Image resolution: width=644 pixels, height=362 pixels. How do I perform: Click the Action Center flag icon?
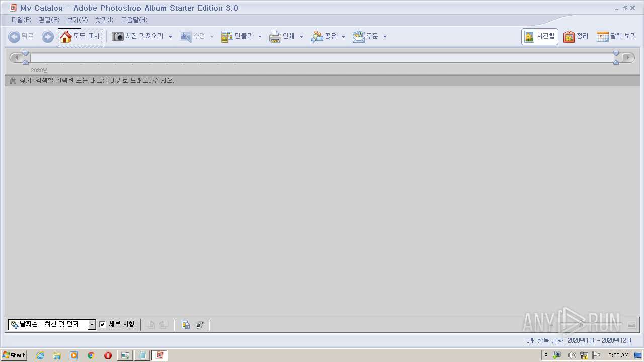coord(597,355)
